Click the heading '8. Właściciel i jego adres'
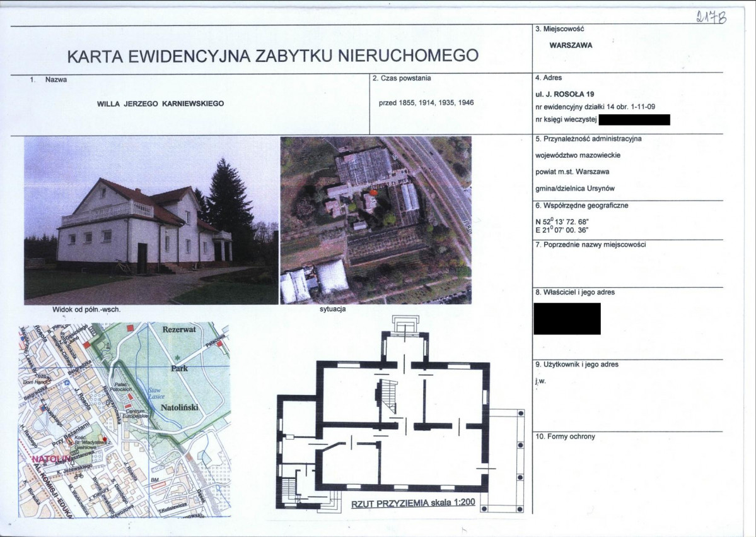This screenshot has height=537, width=756. tap(574, 292)
